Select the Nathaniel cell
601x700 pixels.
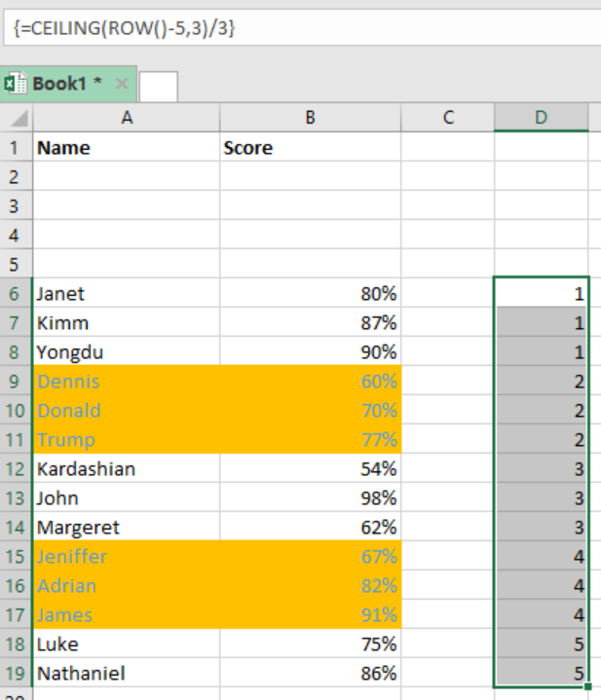[127, 673]
